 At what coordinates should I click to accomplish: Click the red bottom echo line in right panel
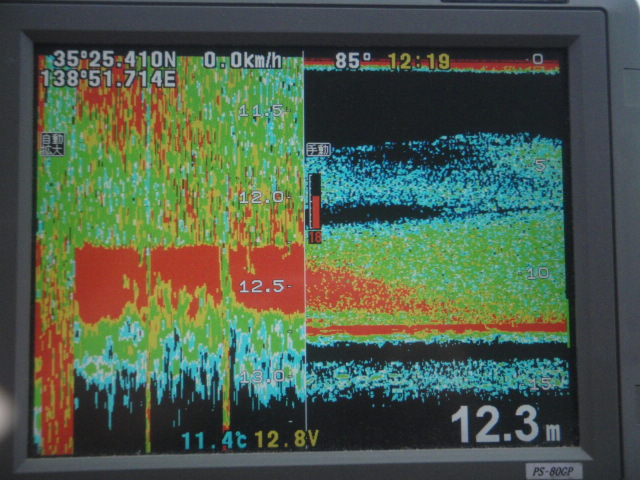[436, 327]
